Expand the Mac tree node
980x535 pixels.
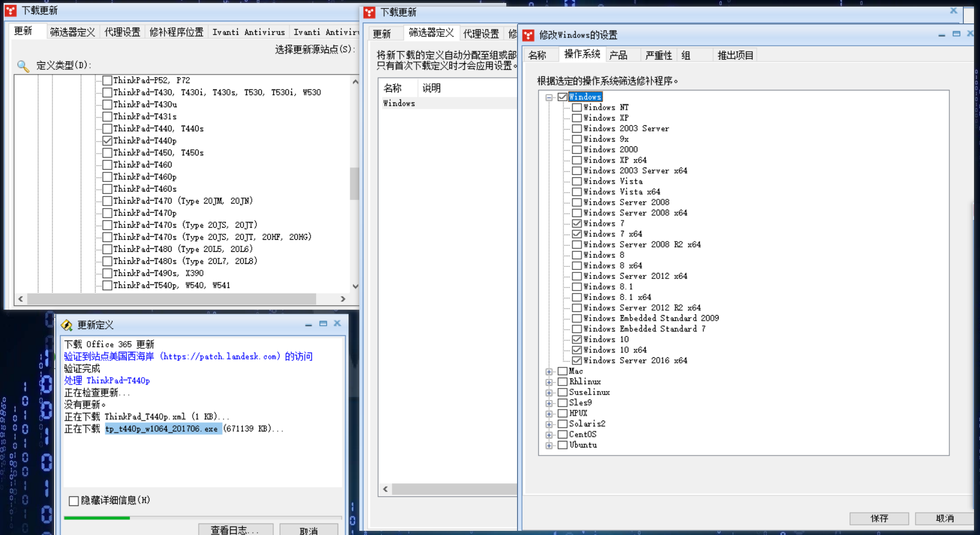(549, 372)
